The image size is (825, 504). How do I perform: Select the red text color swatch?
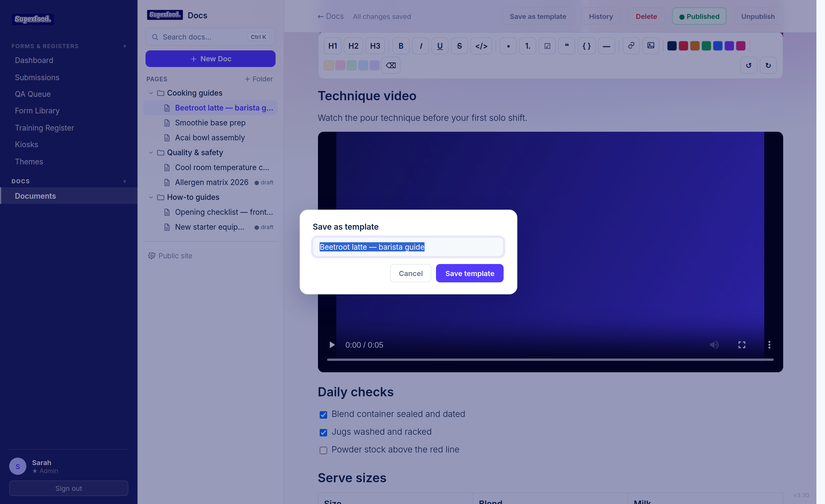[x=683, y=46]
